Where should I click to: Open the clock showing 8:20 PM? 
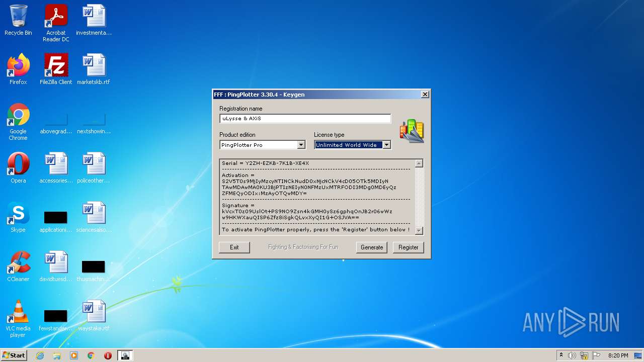coord(618,355)
